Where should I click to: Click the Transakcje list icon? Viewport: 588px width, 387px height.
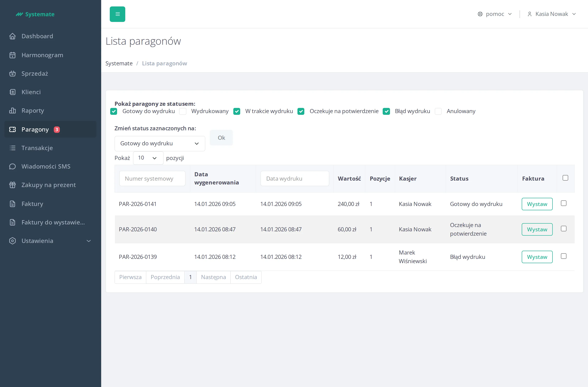coord(12,148)
